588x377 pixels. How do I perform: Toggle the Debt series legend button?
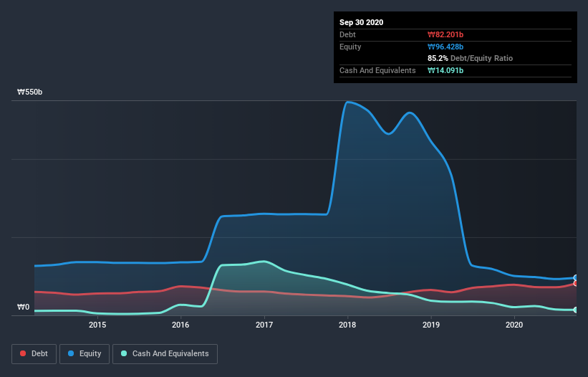coord(34,354)
